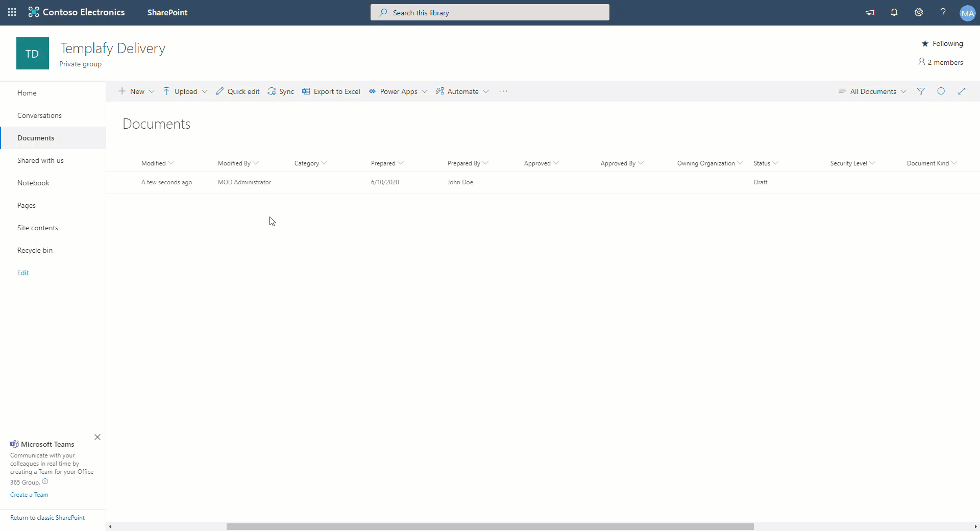
Task: Click the SharePoint app name link
Action: (167, 12)
